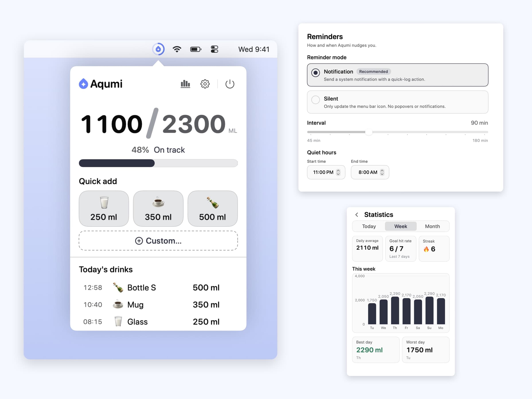Image resolution: width=532 pixels, height=399 pixels.
Task: Select the Mug entry at 10:40
Action: click(x=158, y=305)
